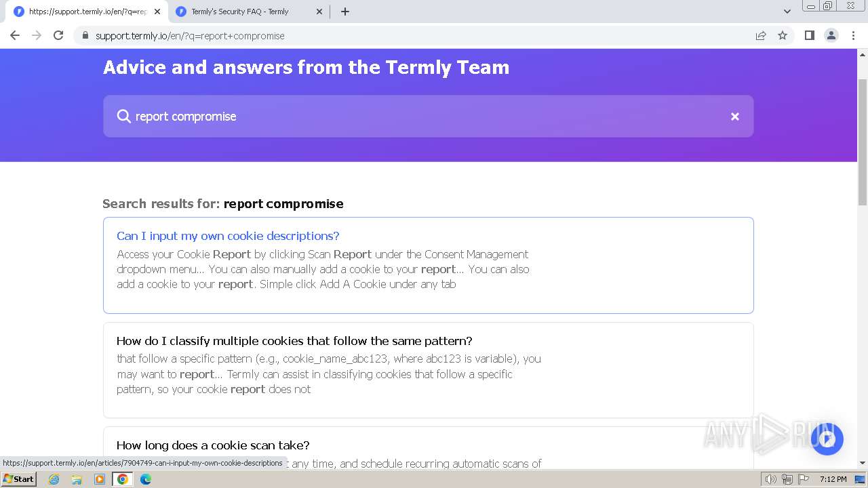Open Windows Media Player from taskbar
The width and height of the screenshot is (868, 488).
[x=100, y=479]
